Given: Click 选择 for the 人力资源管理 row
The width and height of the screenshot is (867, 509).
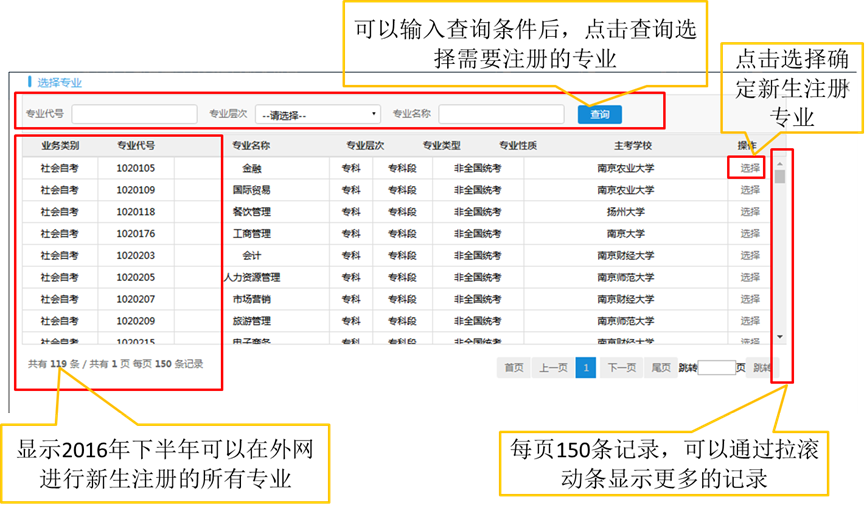Looking at the screenshot, I should [x=750, y=278].
